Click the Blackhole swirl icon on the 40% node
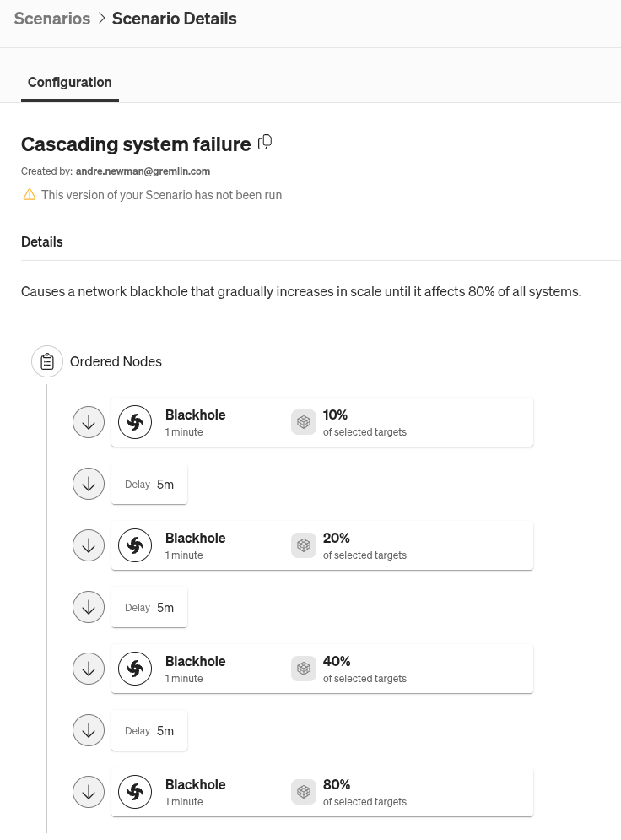This screenshot has width=621, height=840. (x=135, y=669)
